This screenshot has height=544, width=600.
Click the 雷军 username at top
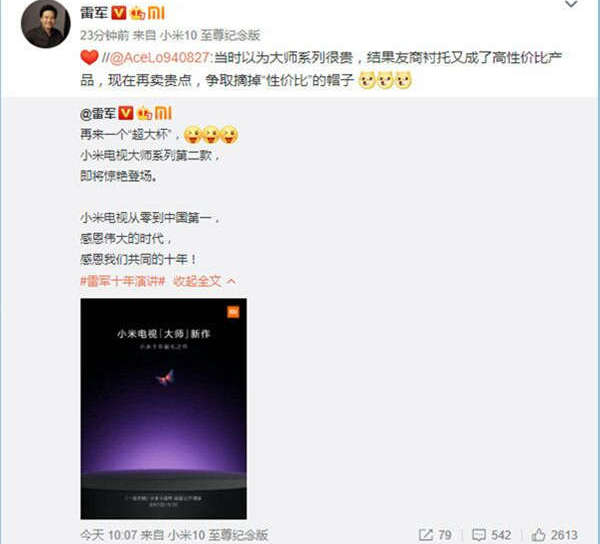coord(94,13)
